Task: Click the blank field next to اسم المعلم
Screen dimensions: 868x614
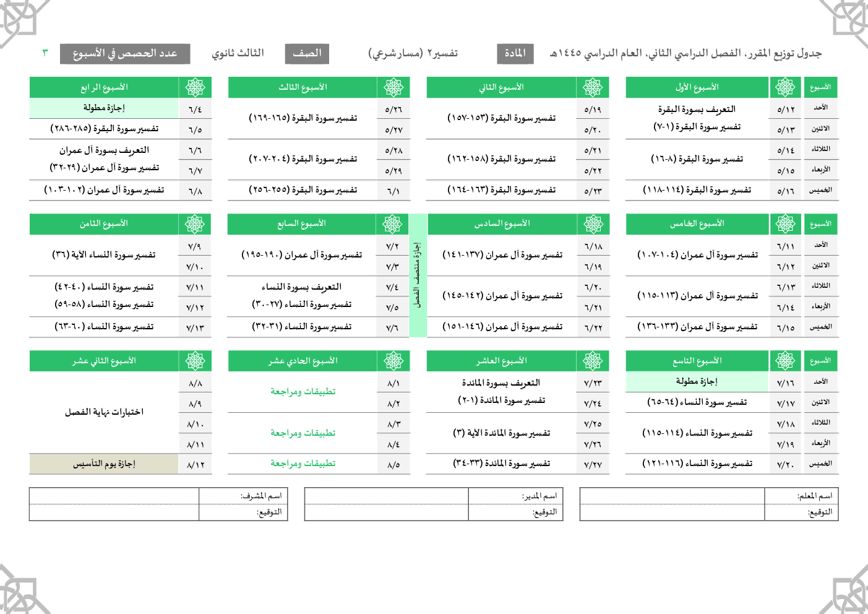Action: tap(672, 496)
